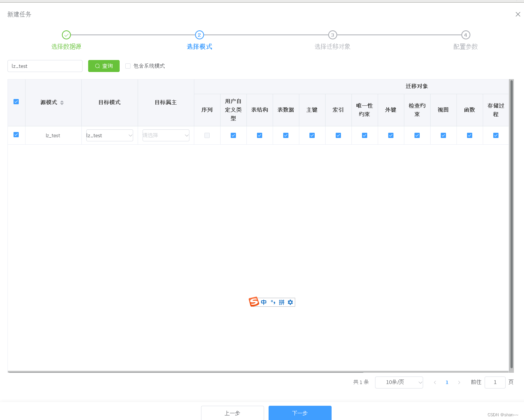Uncheck 检查约束 for lz_test
The image size is (524, 420).
417,135
